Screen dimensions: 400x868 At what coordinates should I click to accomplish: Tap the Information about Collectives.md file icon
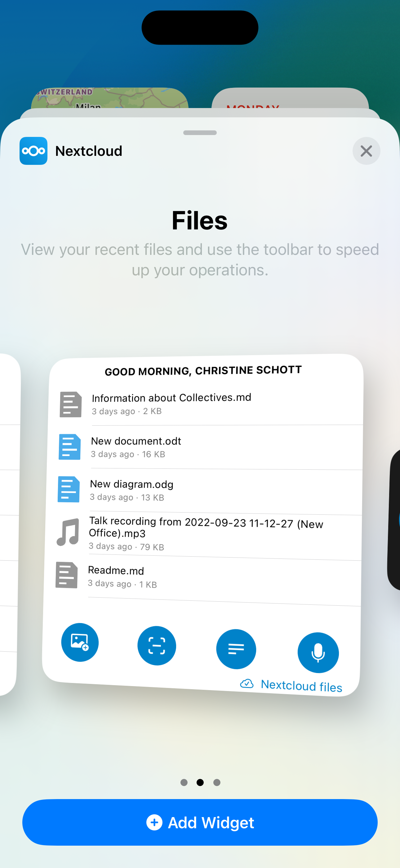click(71, 404)
